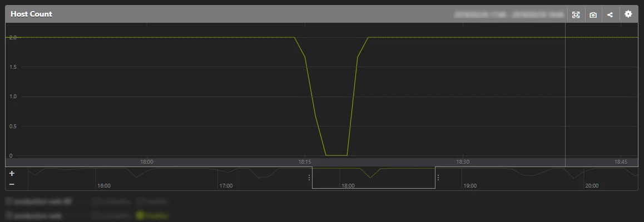Click the 2.0 value on the y-axis
This screenshot has height=222, width=644.
click(13, 37)
